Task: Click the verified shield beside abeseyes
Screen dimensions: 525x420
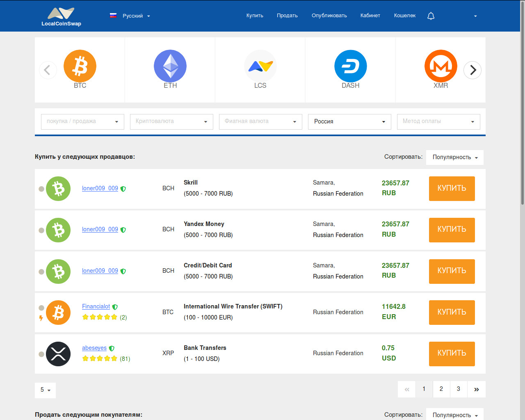Action: [112, 348]
